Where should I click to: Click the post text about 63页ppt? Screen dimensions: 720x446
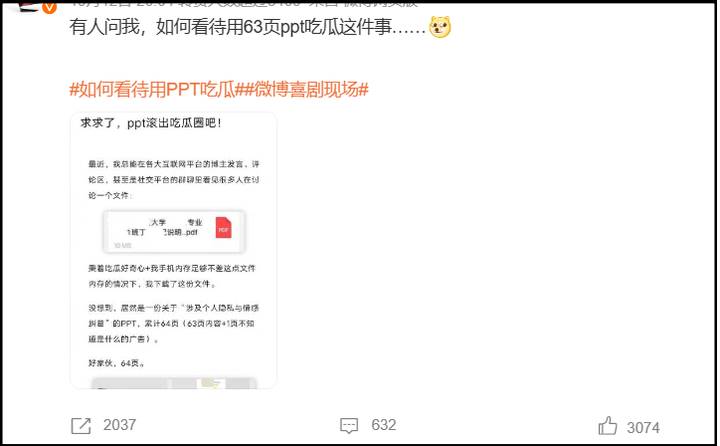click(x=248, y=27)
